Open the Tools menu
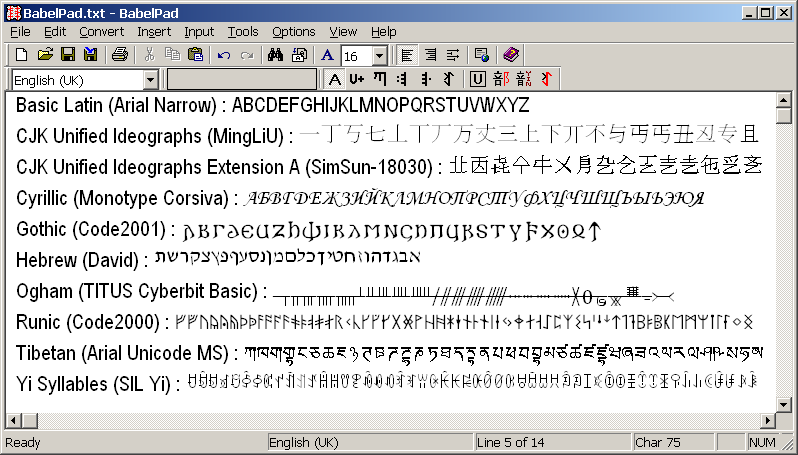 [x=243, y=32]
